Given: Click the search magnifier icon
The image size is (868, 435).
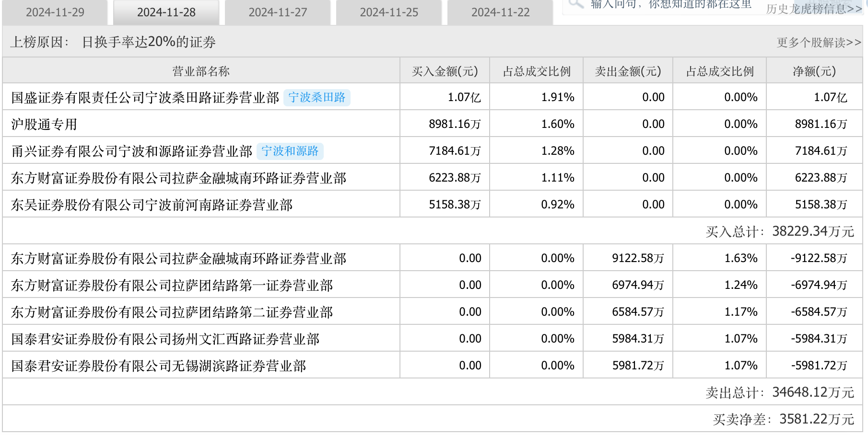Looking at the screenshot, I should pos(575,4).
